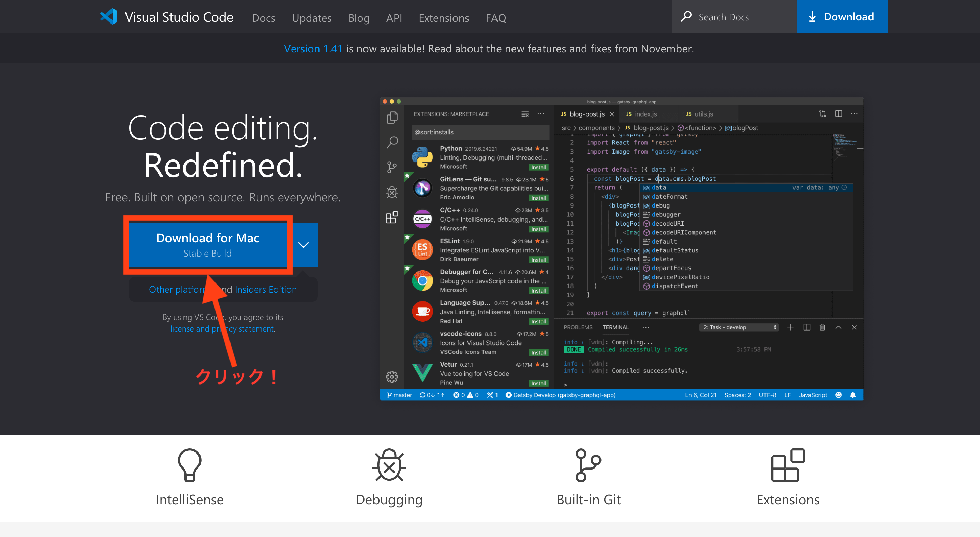Select the TERMINAL panel tab
Viewport: 980px width, 537px height.
coord(615,327)
